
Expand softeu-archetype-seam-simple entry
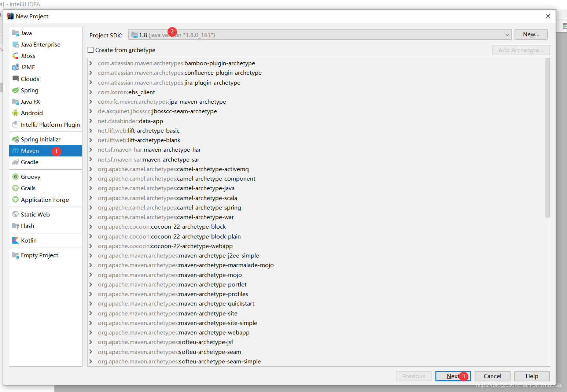click(91, 362)
